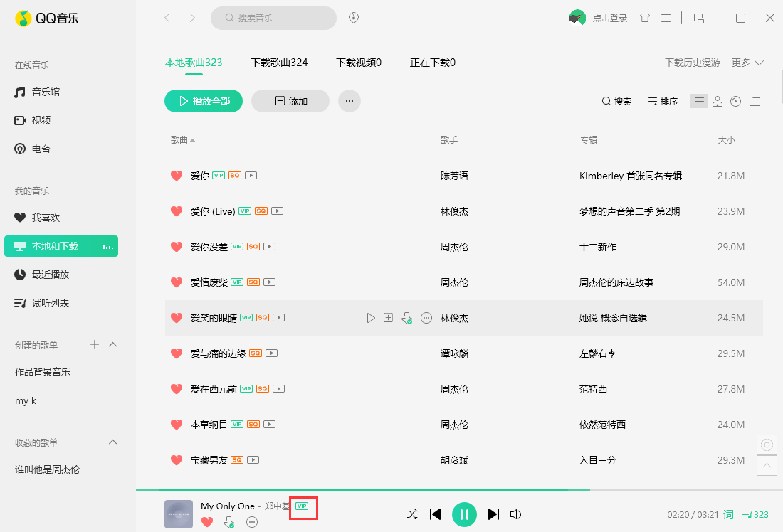Image resolution: width=783 pixels, height=532 pixels.
Task: Select the 本地歌曲323 tab
Action: [x=193, y=63]
